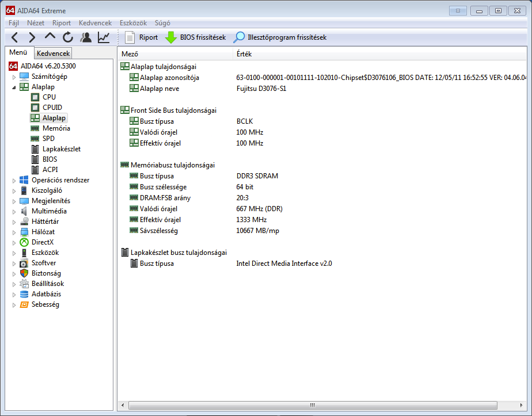Select the Alaplap neve row
The height and width of the screenshot is (416, 532).
(x=322, y=89)
